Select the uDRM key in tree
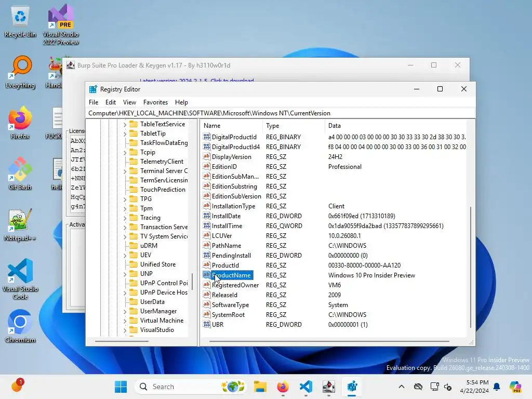This screenshot has width=532, height=399. (149, 246)
